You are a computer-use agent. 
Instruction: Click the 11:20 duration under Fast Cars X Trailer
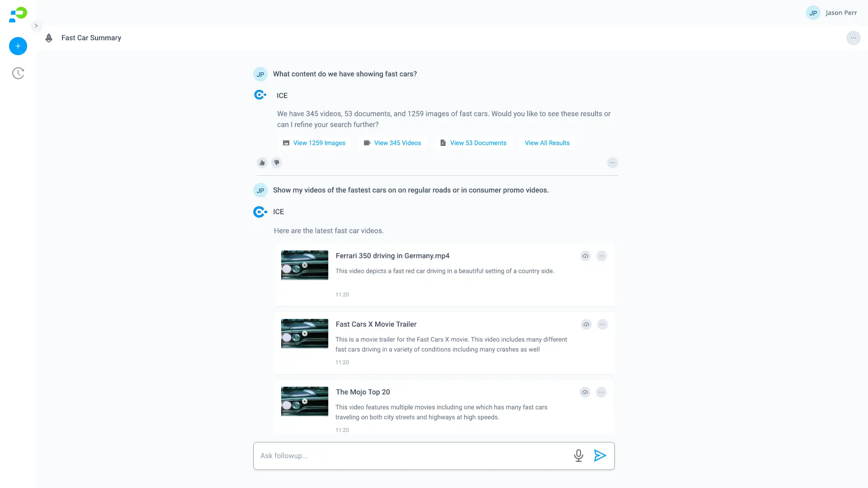342,362
